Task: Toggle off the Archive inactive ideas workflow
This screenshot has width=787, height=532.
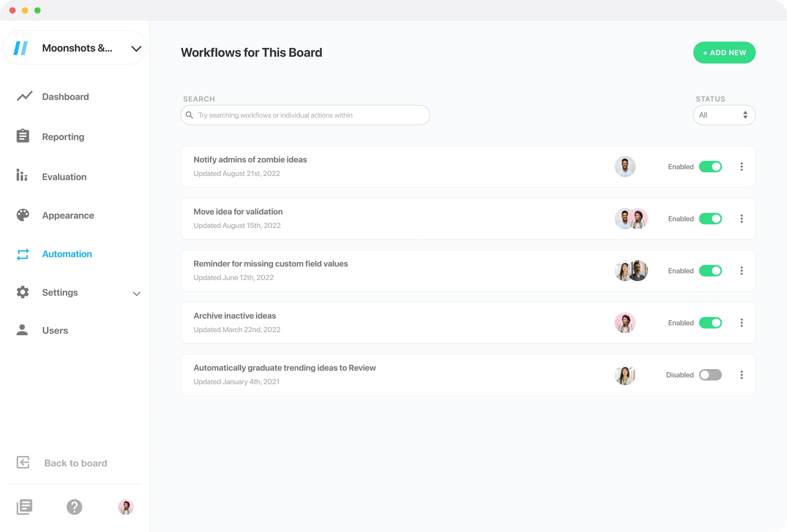Action: tap(711, 322)
